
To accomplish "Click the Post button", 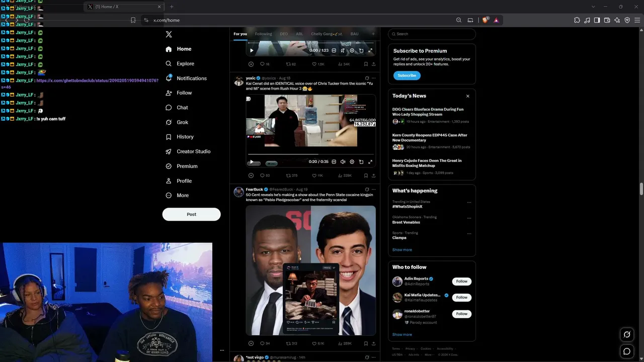I will point(191,214).
